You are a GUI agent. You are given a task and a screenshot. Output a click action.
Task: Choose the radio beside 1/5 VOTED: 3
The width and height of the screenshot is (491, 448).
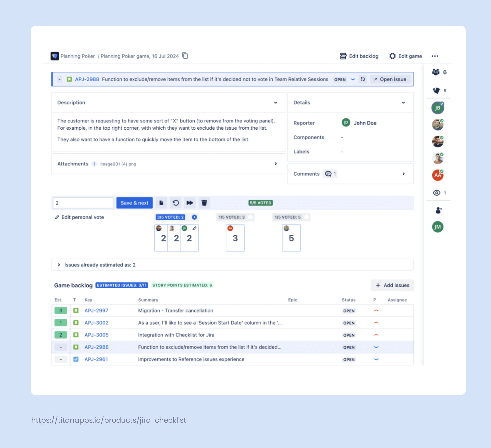point(251,217)
